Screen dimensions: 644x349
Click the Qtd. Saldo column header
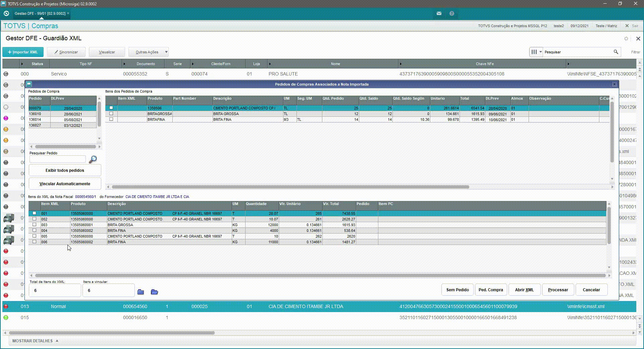pos(376,100)
